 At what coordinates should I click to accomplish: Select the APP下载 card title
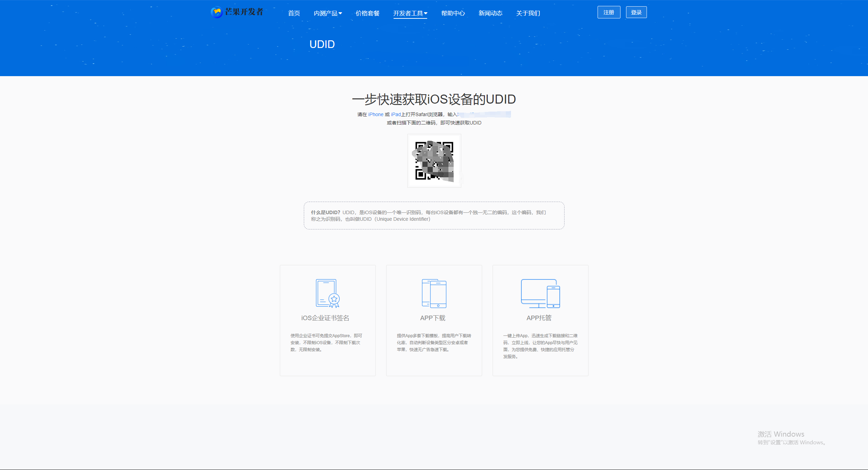click(432, 318)
